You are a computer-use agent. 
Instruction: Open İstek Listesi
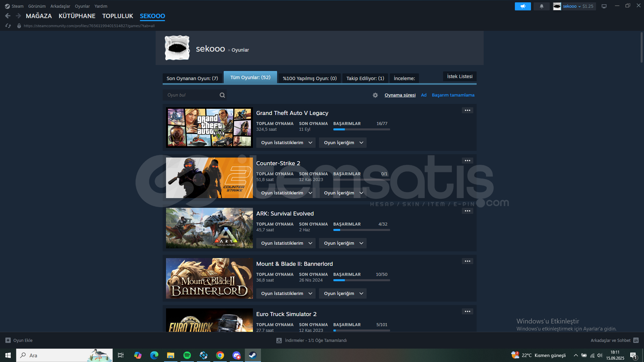[460, 76]
